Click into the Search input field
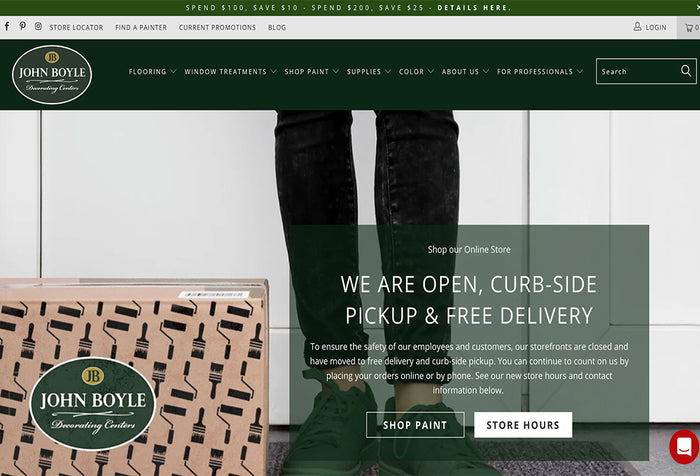700x476 pixels. coord(638,71)
